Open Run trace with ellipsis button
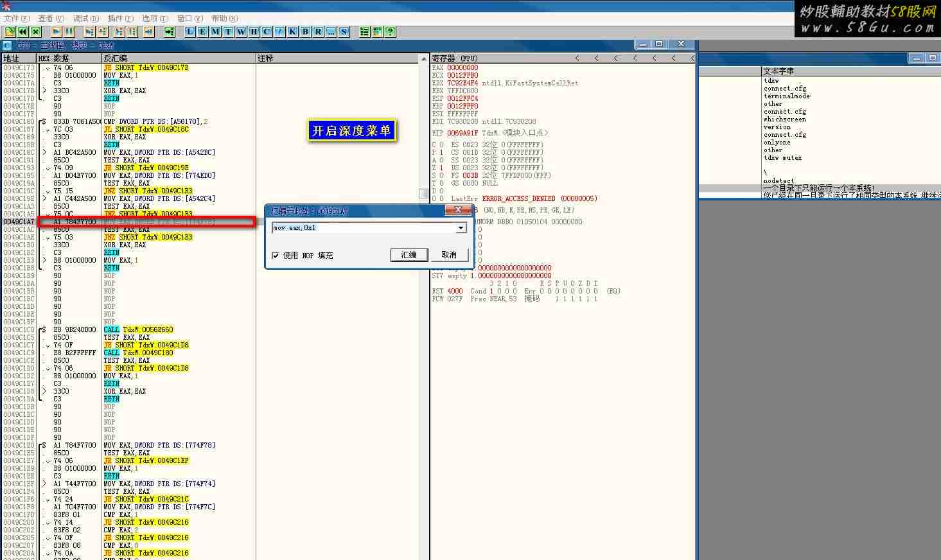Image resolution: width=941 pixels, height=560 pixels. [x=331, y=31]
